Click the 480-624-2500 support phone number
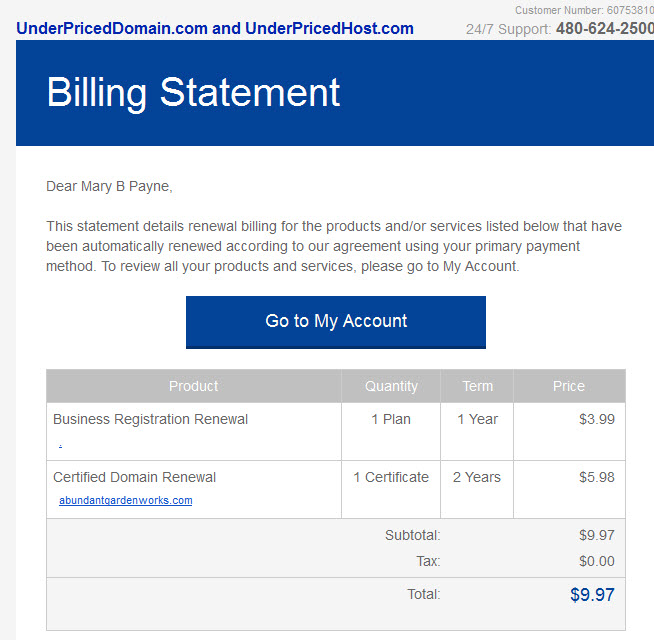This screenshot has height=640, width=654. pos(605,28)
